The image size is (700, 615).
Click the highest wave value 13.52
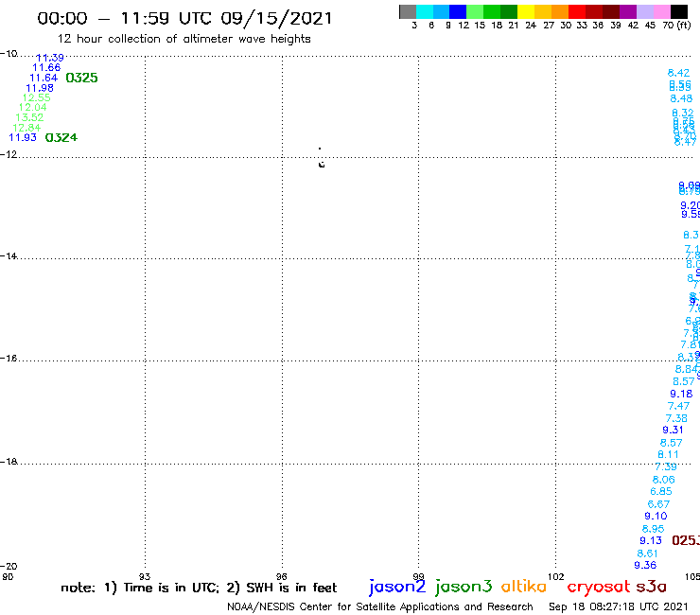pos(29,117)
